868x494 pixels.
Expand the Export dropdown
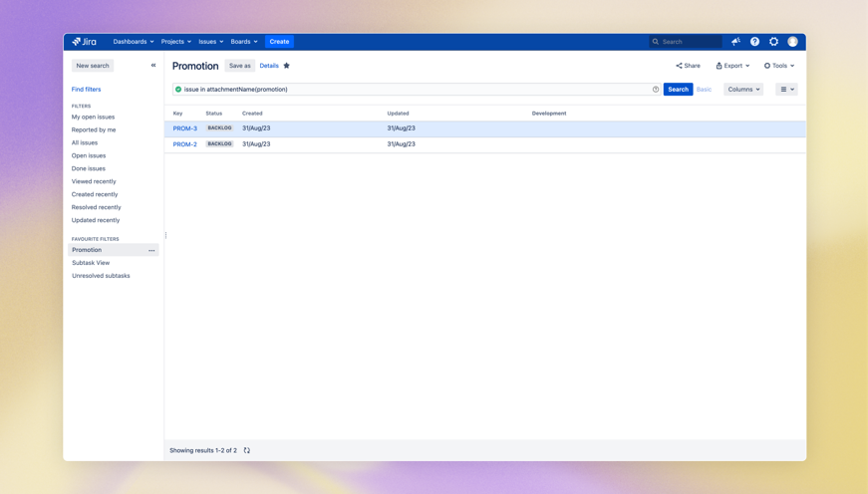coord(732,66)
